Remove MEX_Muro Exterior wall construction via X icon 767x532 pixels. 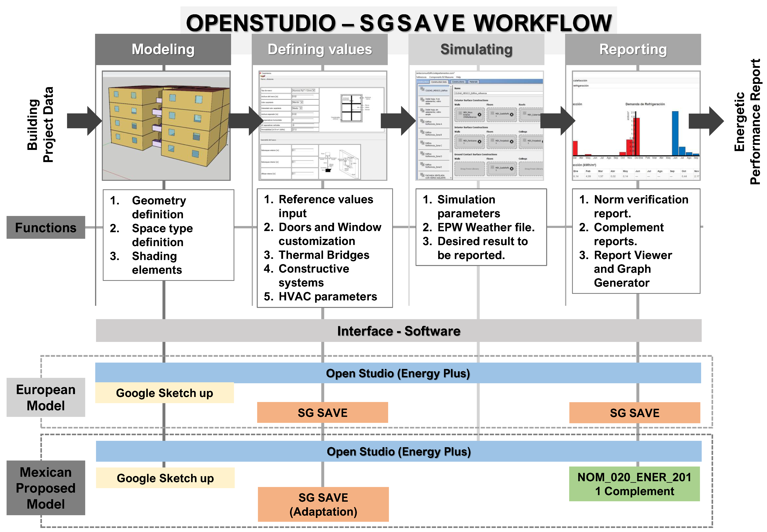[x=479, y=115]
